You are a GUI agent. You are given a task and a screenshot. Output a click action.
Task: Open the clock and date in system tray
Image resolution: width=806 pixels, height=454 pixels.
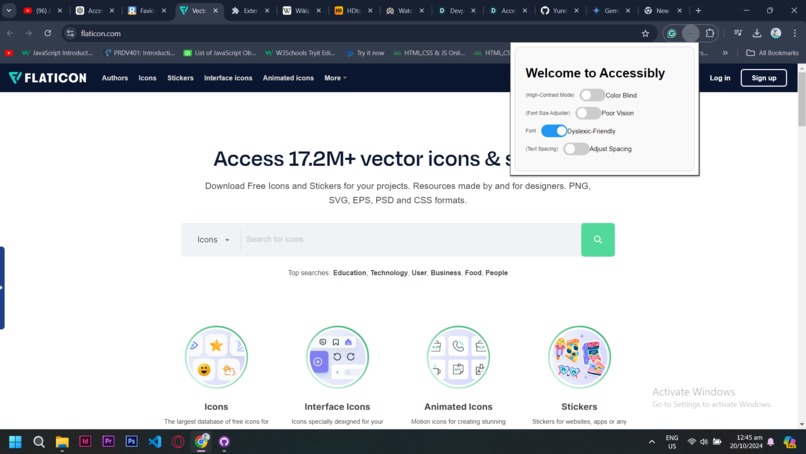point(746,442)
